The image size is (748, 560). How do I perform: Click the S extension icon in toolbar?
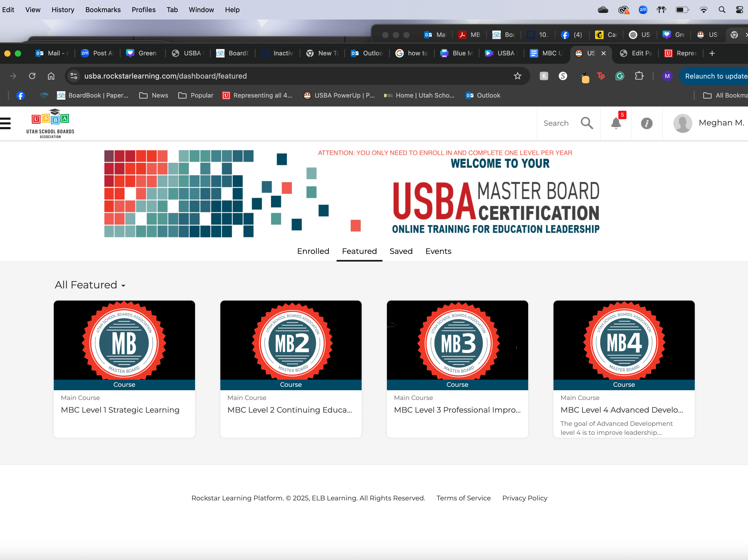click(x=563, y=76)
